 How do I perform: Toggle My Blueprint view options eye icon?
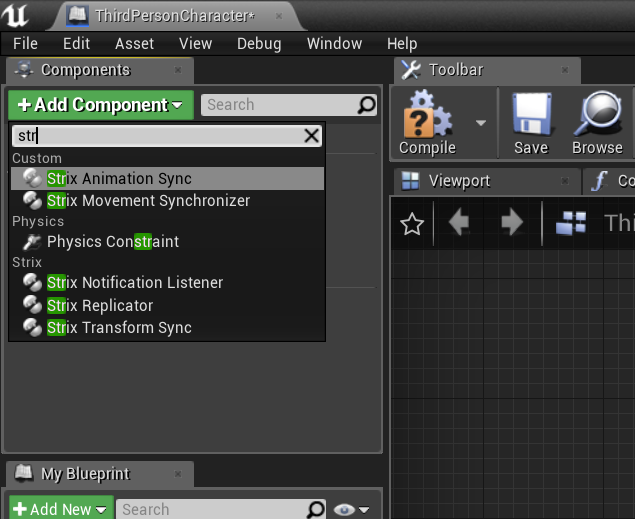tap(344, 510)
